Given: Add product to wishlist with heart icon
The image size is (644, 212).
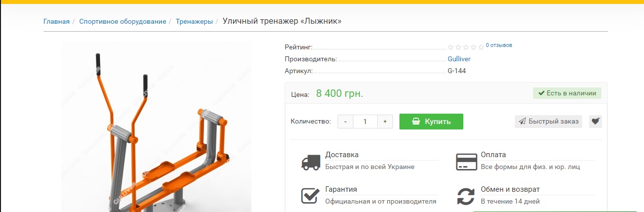Looking at the screenshot, I should 595,122.
